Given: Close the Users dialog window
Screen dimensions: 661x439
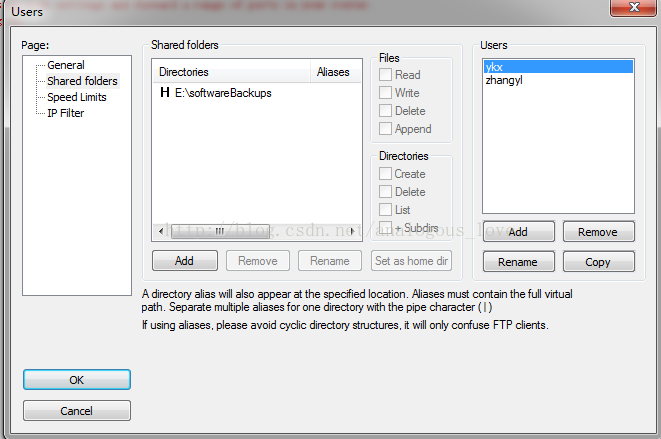Looking at the screenshot, I should [634, 7].
